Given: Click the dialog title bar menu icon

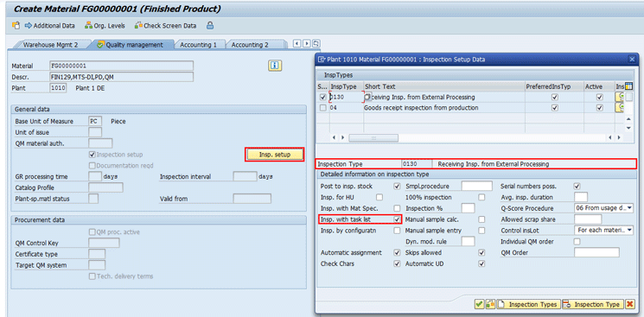Looking at the screenshot, I should [x=322, y=60].
